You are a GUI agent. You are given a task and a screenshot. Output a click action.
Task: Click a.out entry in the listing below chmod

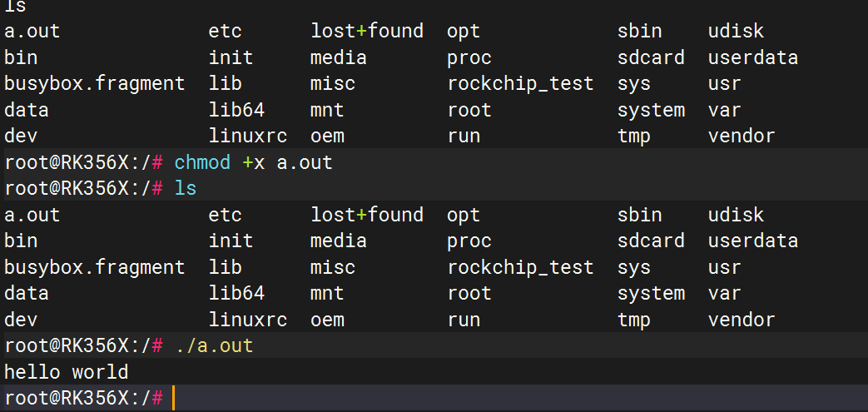click(x=32, y=215)
